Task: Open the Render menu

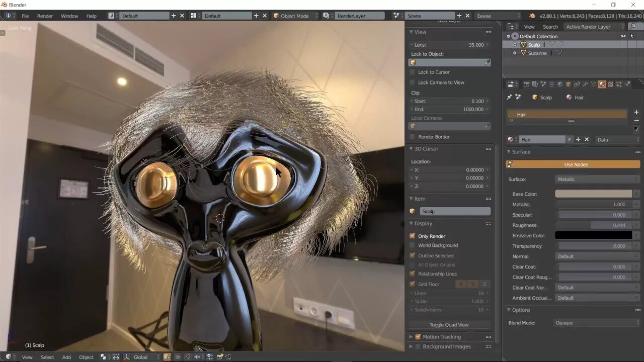Action: tap(45, 16)
